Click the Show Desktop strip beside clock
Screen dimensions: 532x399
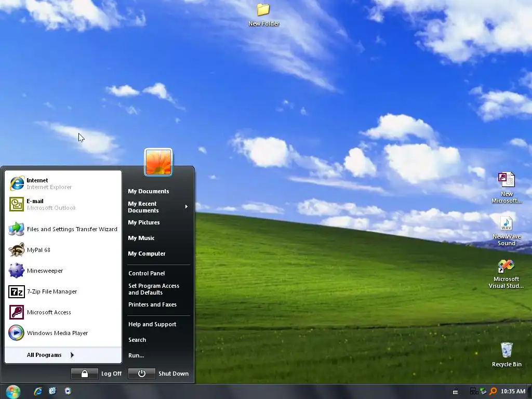click(x=529, y=392)
